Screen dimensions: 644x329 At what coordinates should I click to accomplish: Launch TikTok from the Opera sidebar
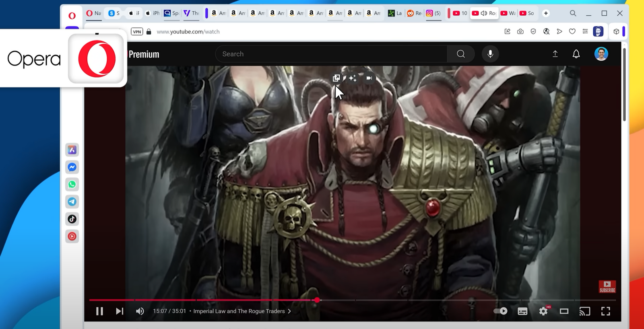coord(72,219)
